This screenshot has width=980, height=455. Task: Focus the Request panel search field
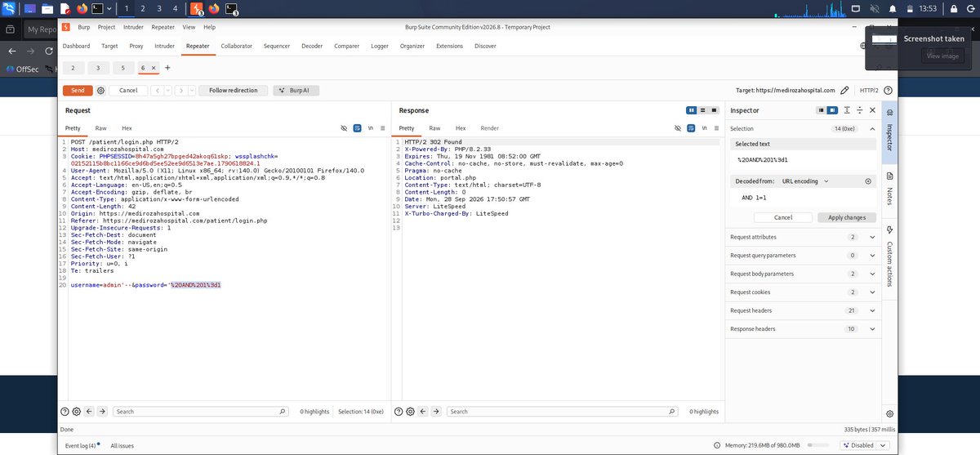(201, 411)
